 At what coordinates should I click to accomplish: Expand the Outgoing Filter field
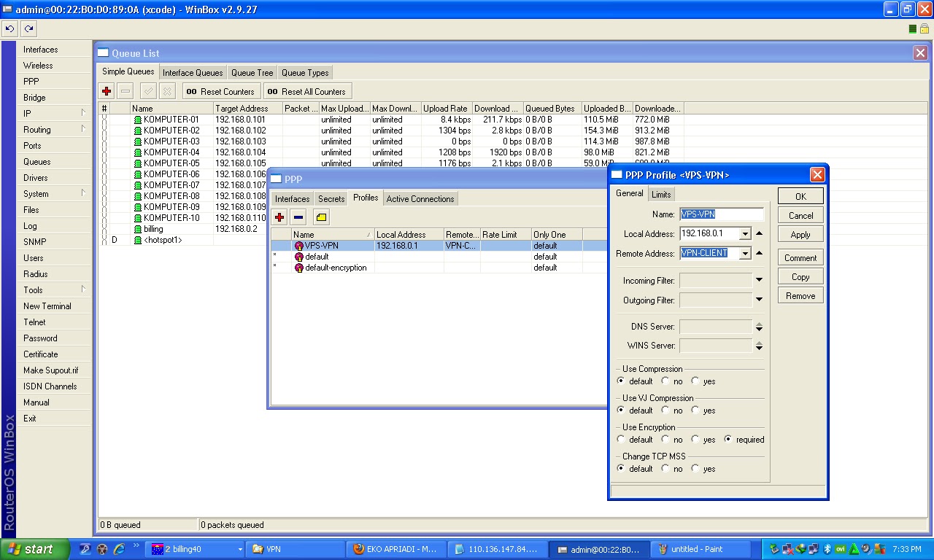[759, 300]
